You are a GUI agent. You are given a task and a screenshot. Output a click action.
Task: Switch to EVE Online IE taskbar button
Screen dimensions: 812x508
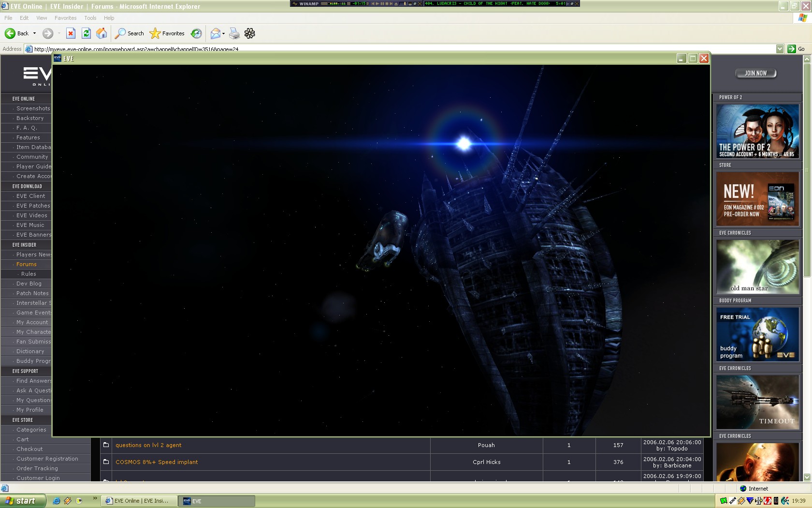139,501
